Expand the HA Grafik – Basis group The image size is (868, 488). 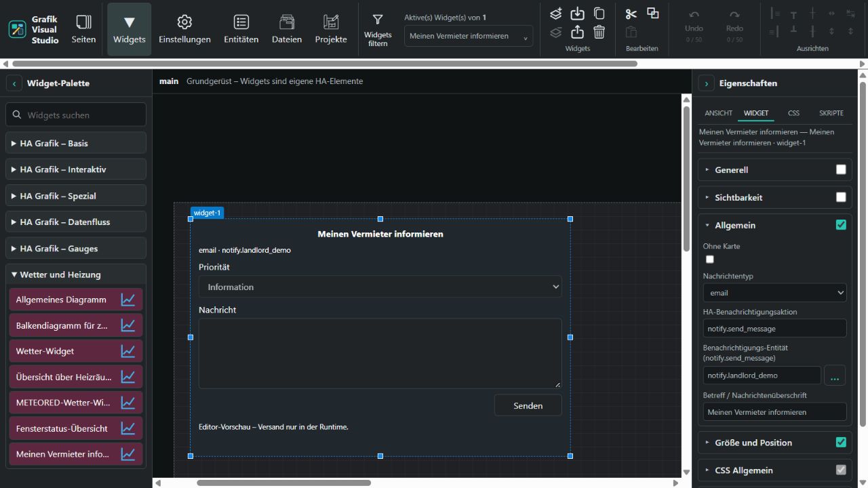pyautogui.click(x=76, y=143)
